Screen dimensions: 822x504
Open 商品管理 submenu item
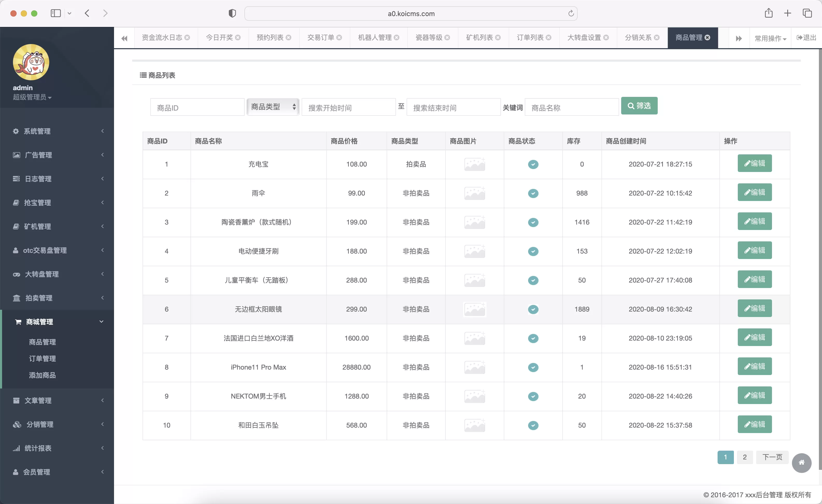[42, 342]
